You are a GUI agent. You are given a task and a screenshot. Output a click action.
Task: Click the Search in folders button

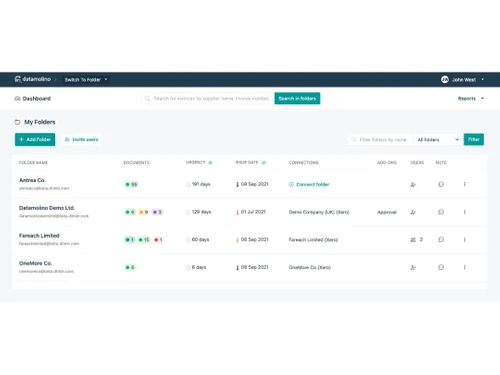click(x=297, y=98)
